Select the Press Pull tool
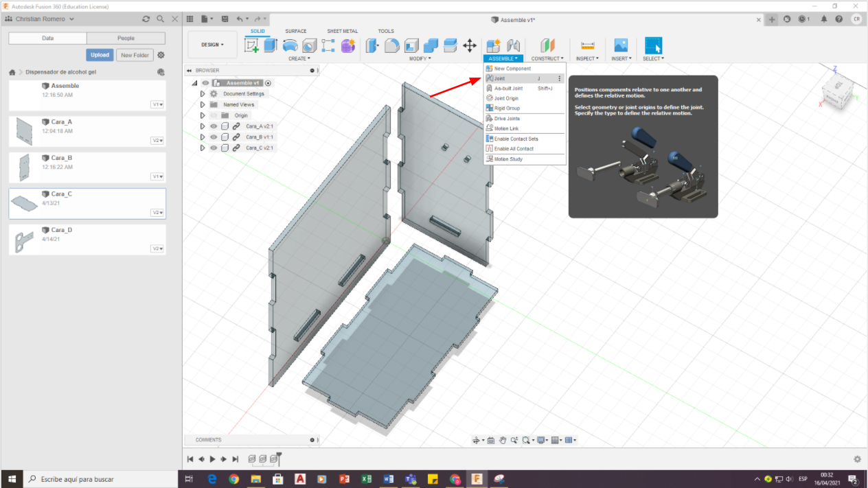The image size is (868, 488). (x=372, y=45)
